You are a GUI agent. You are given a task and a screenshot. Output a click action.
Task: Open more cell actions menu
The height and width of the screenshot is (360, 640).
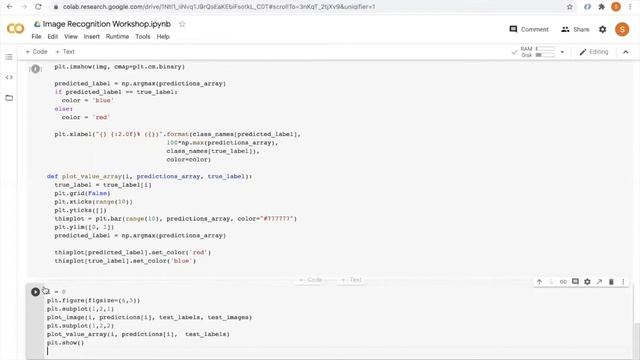[x=623, y=282]
